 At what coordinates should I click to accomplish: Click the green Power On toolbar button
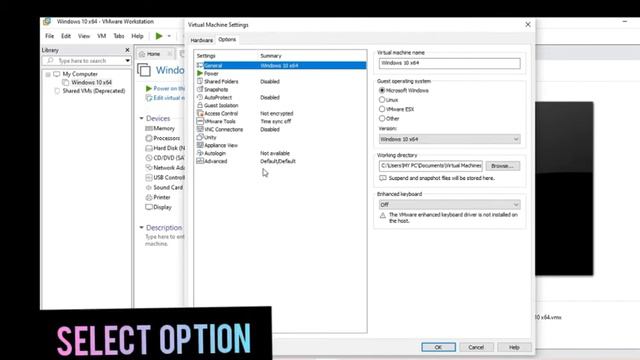click(x=159, y=36)
